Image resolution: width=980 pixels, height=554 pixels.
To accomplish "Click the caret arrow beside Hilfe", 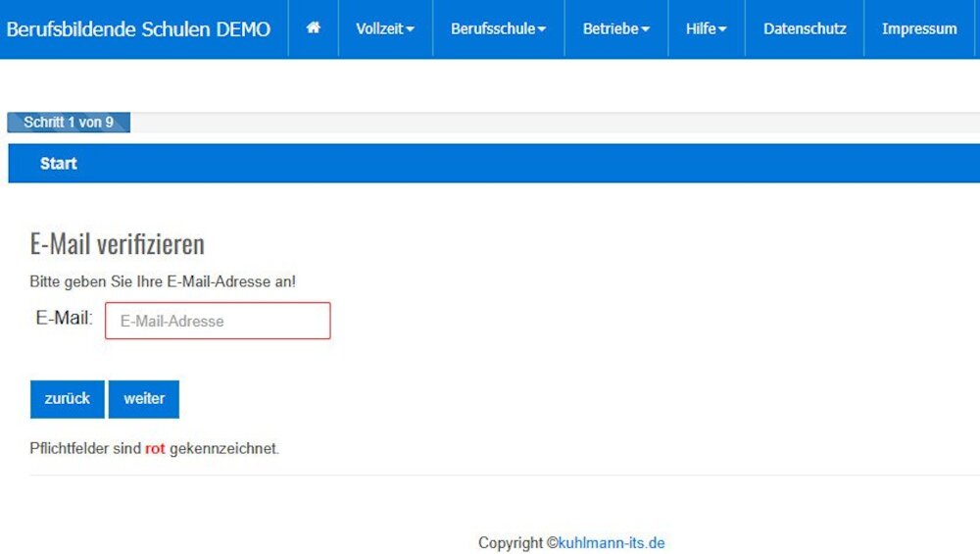I will tap(722, 30).
